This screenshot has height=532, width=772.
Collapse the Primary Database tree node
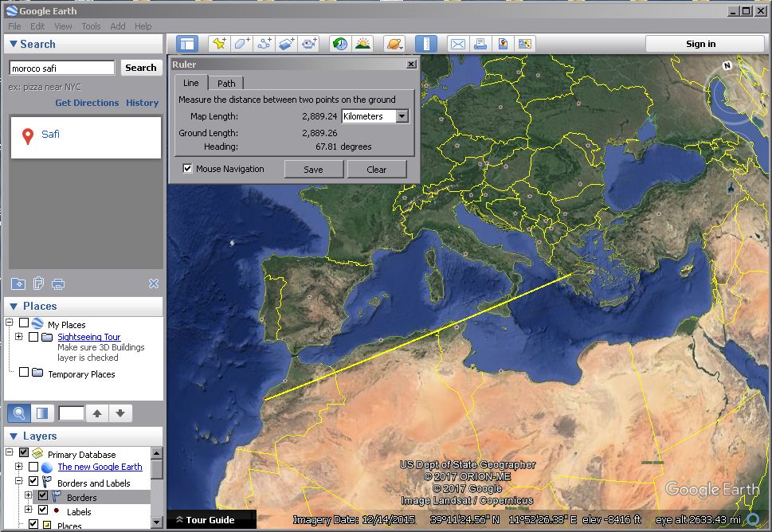point(10,452)
